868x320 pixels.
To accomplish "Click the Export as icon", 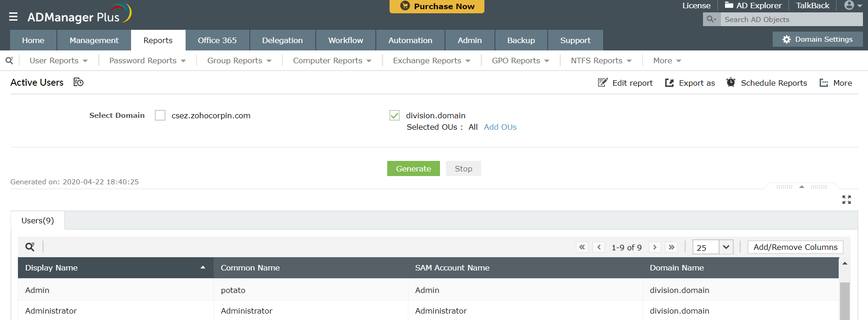I will (x=669, y=83).
